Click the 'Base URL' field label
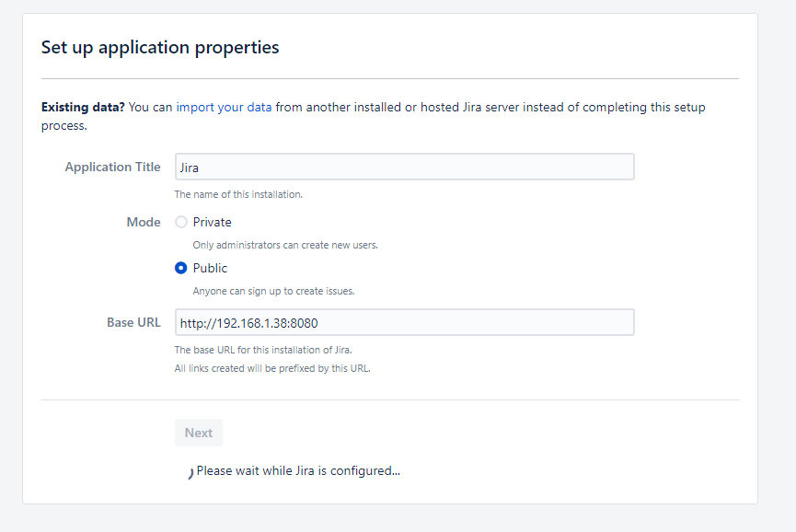This screenshot has width=796, height=532. click(133, 322)
